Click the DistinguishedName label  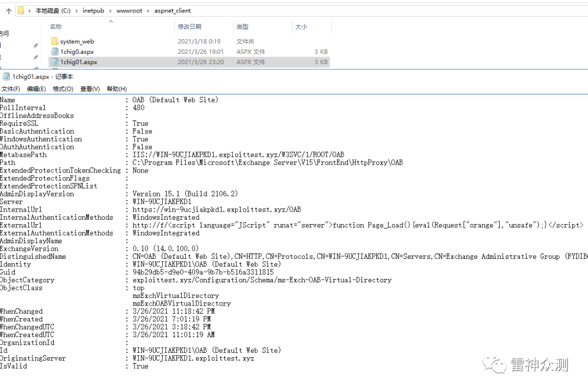[x=33, y=257]
